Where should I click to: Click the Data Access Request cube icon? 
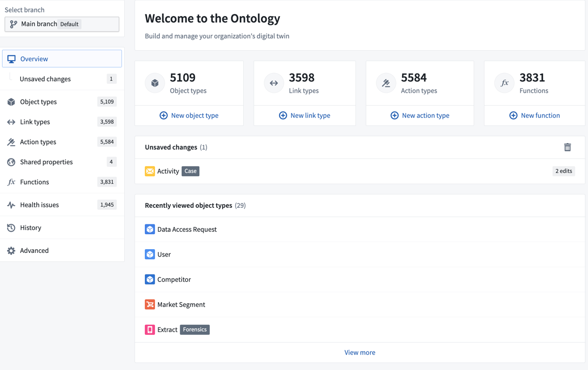150,229
